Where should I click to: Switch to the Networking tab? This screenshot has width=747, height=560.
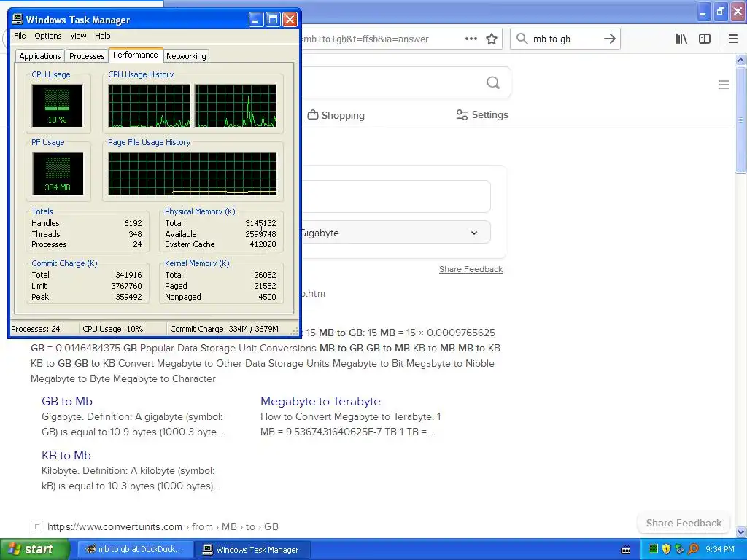tap(186, 56)
